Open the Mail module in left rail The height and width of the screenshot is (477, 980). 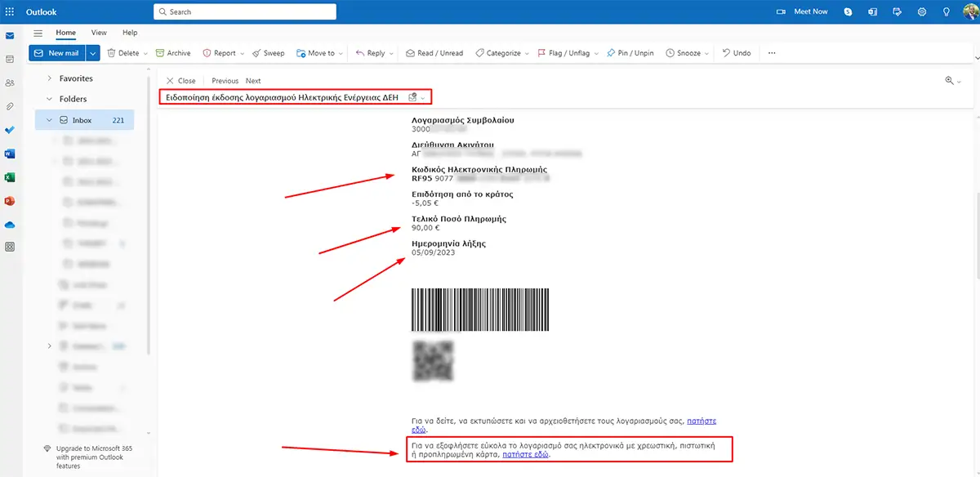coord(10,36)
